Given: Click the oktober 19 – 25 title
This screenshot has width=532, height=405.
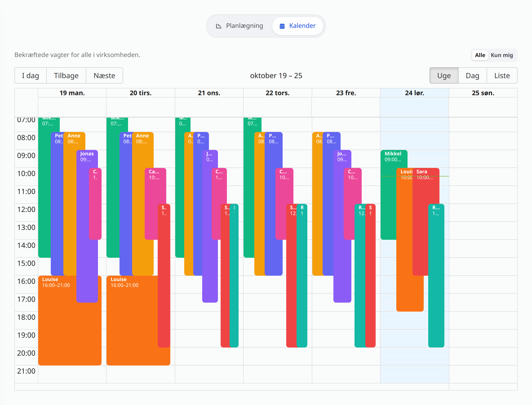Looking at the screenshot, I should (276, 76).
